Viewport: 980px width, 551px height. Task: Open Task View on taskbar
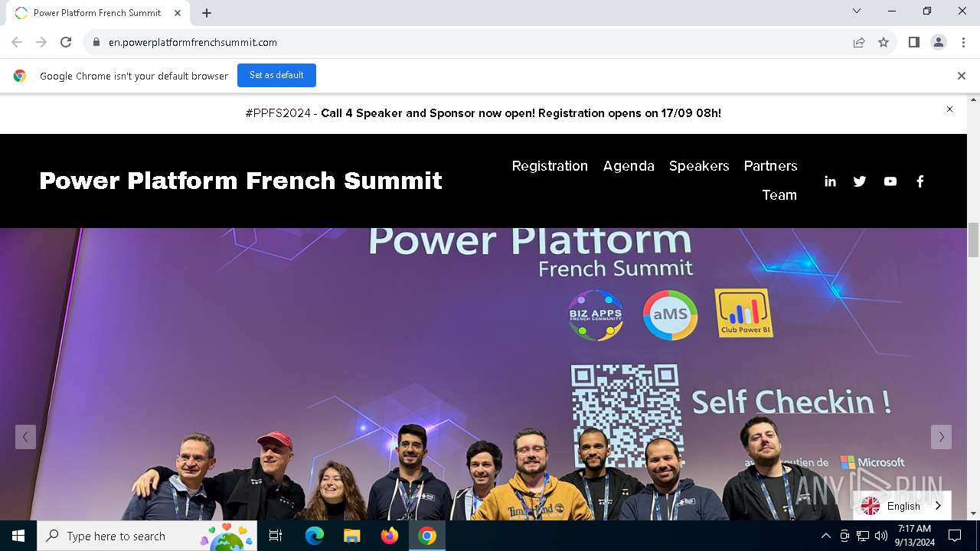(x=276, y=536)
